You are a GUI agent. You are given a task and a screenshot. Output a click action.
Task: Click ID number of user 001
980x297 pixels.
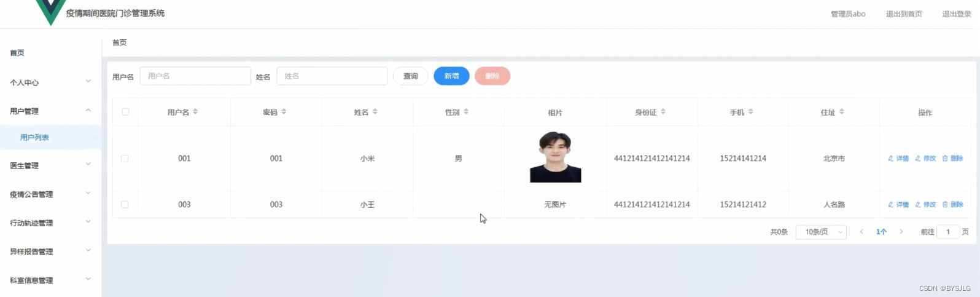[651, 159]
